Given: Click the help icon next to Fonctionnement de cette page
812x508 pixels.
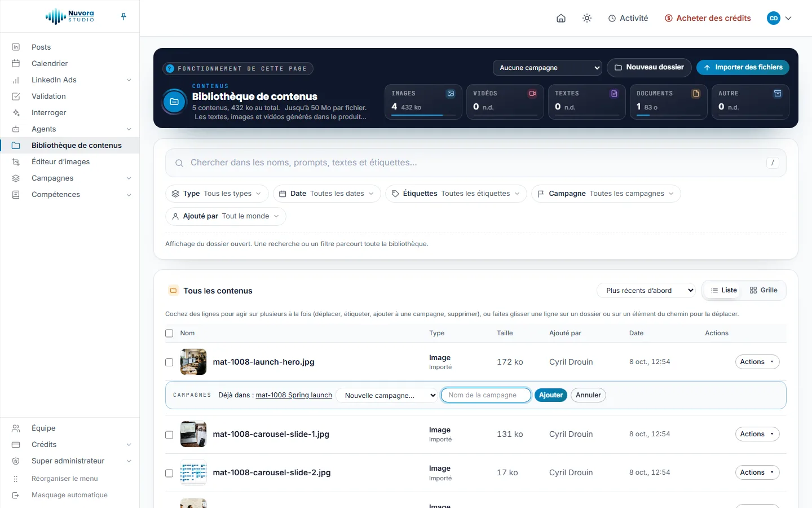Looking at the screenshot, I should pyautogui.click(x=170, y=68).
